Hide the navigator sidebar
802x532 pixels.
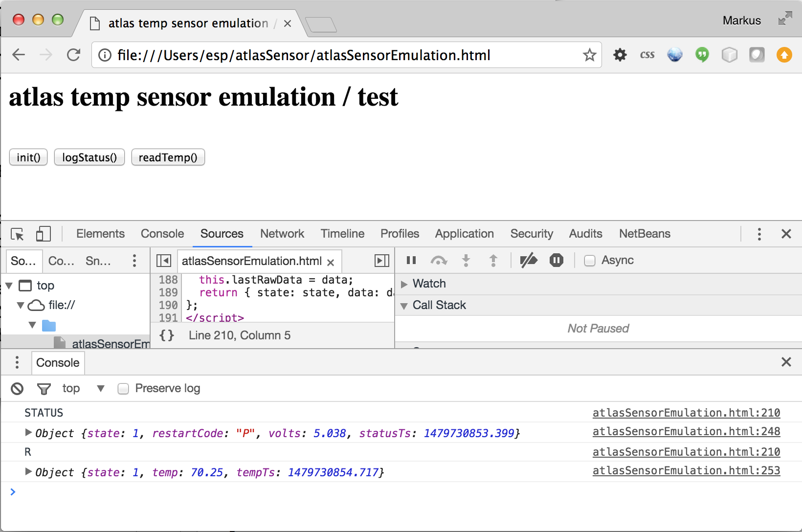click(x=164, y=261)
